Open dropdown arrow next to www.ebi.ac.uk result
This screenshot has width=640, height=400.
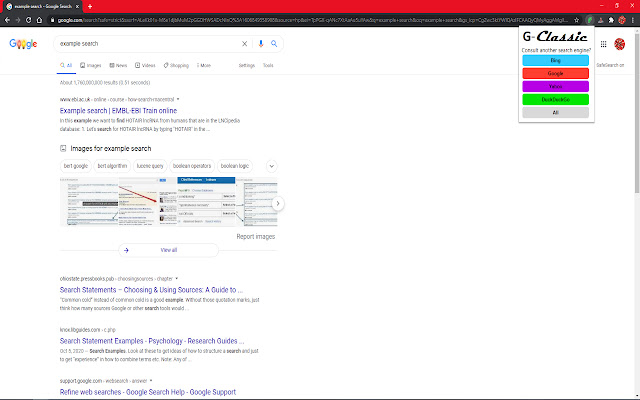(178, 99)
